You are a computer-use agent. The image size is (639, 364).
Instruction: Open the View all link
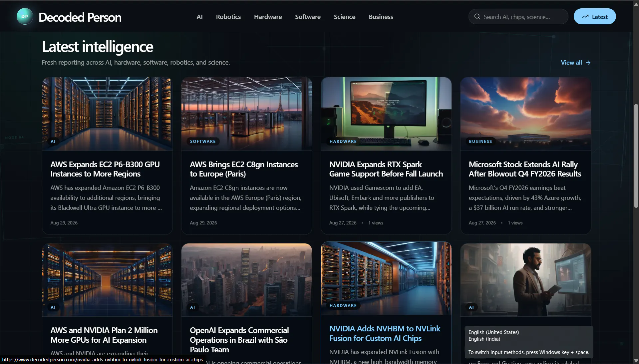575,63
